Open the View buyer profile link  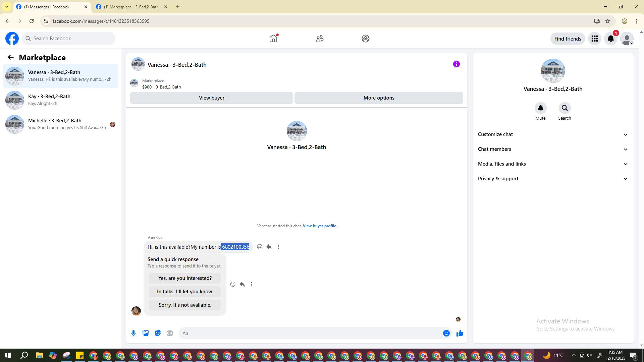pyautogui.click(x=319, y=226)
